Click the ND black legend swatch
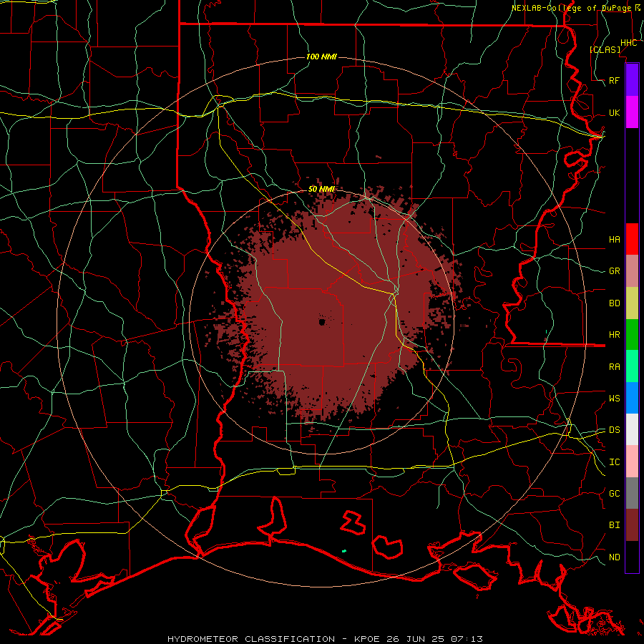Image resolution: width=644 pixels, height=644 pixels. [x=632, y=557]
